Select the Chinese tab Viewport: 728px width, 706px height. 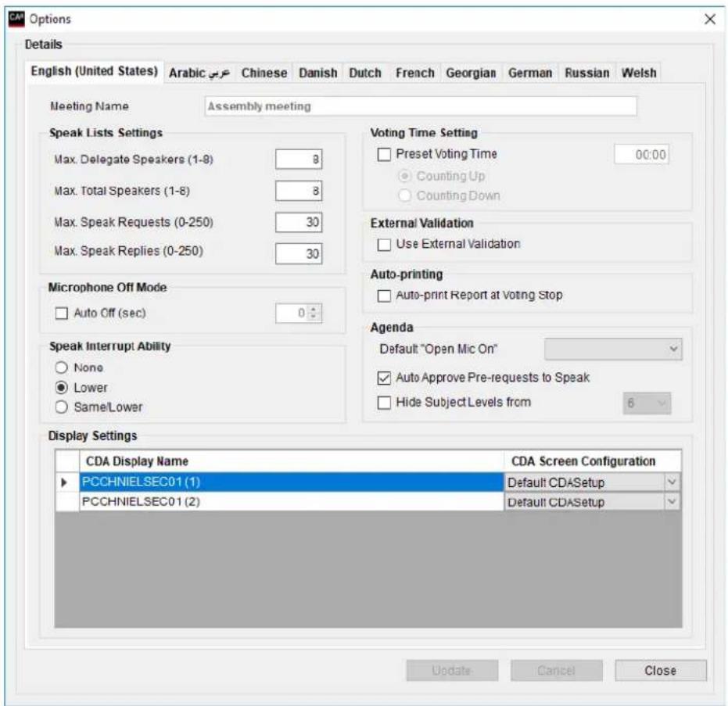[264, 73]
